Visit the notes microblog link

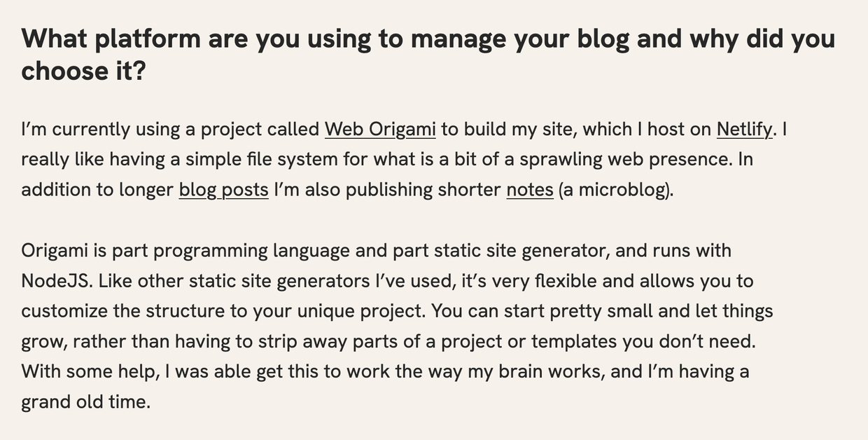(530, 190)
